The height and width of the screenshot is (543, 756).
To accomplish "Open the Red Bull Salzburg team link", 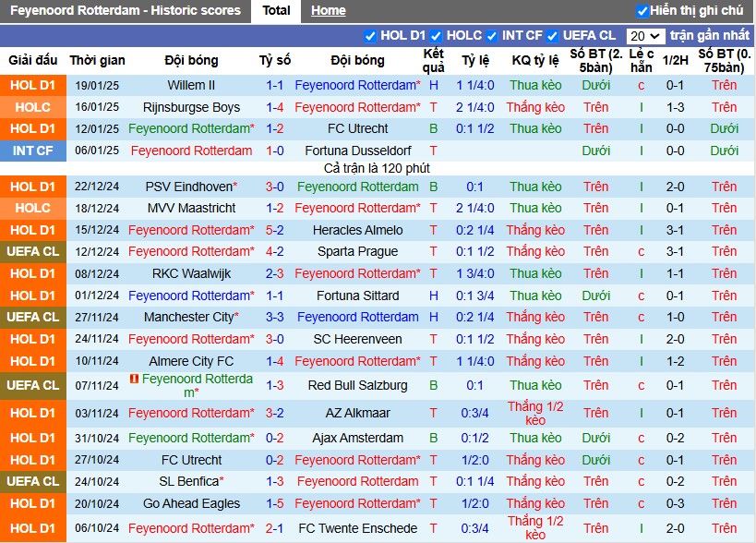I will [x=358, y=385].
